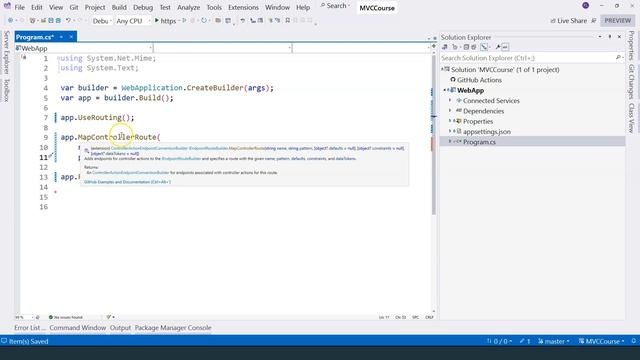Open the Extensions menu
The image size is (640, 360).
[243, 7]
